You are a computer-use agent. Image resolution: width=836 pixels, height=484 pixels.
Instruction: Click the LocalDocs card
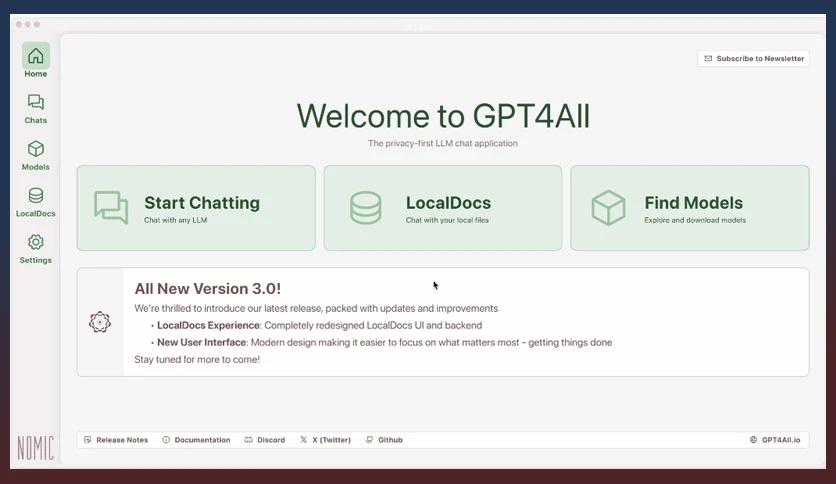443,208
